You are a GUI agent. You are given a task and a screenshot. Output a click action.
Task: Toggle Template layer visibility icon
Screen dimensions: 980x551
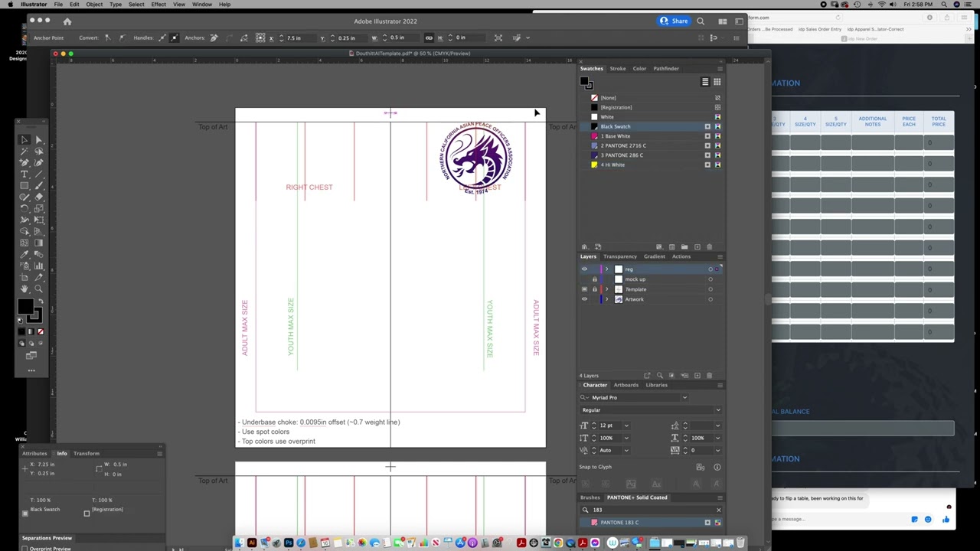(x=584, y=289)
